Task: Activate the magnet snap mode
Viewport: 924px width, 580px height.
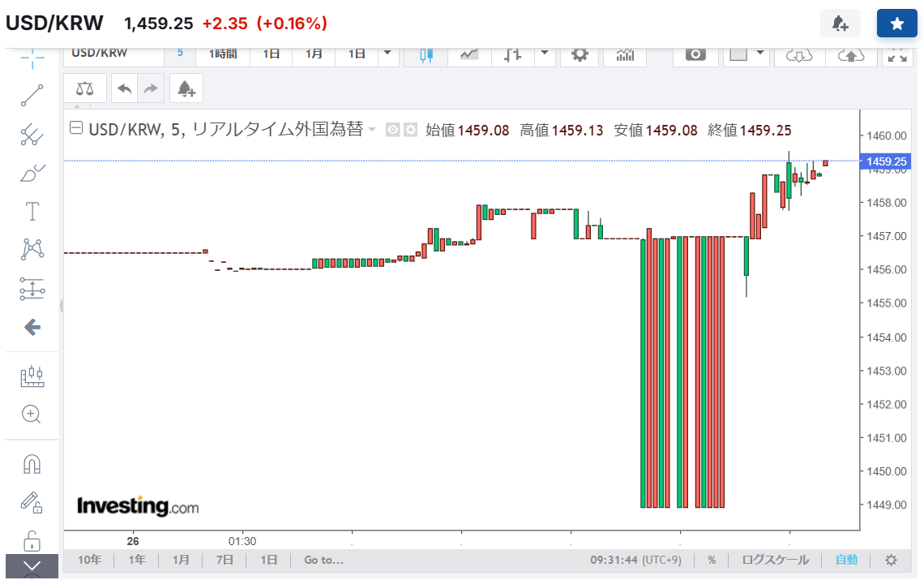Action: point(32,464)
